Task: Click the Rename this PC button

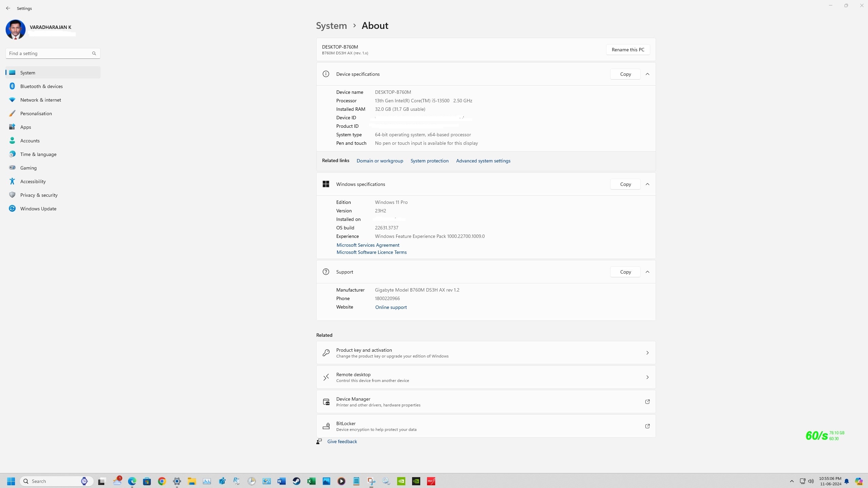Action: click(627, 50)
